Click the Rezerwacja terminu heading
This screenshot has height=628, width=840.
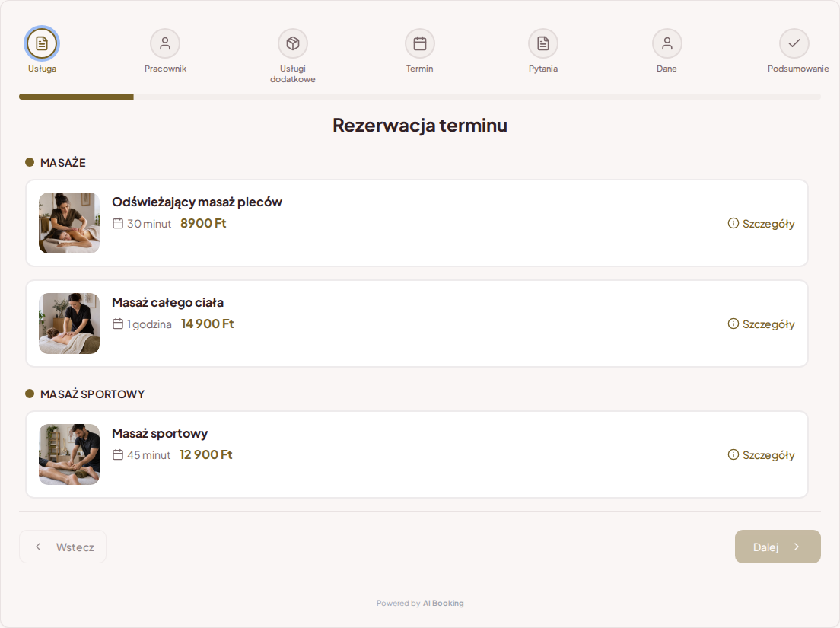[x=420, y=125]
